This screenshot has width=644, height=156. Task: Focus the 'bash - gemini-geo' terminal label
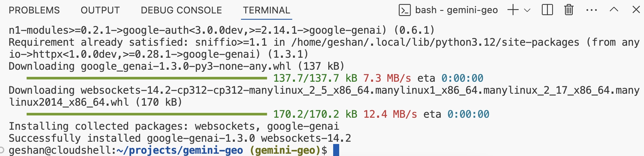pos(456,10)
